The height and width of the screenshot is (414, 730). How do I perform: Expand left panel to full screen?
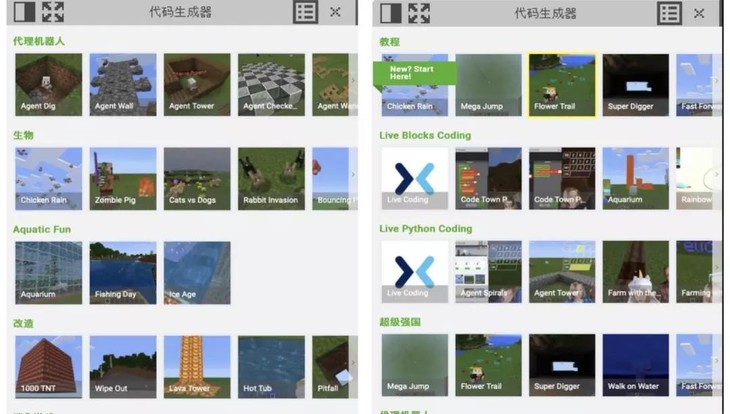[x=53, y=12]
